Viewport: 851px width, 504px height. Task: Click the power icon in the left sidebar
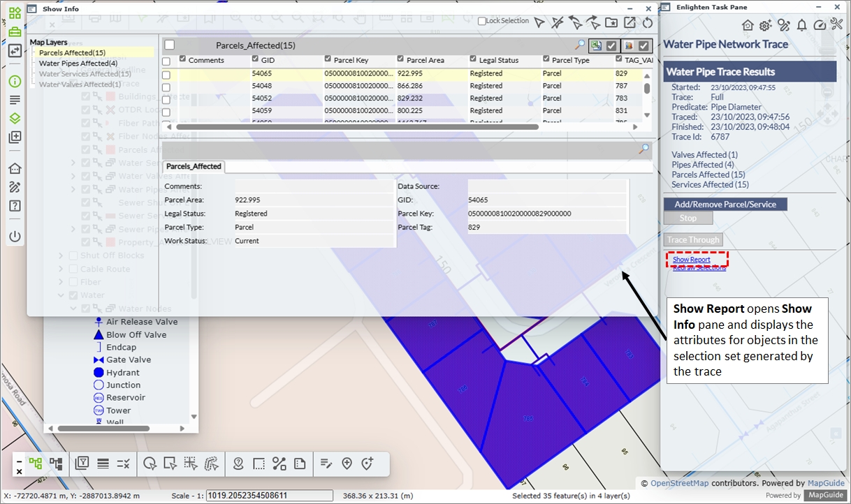(15, 237)
